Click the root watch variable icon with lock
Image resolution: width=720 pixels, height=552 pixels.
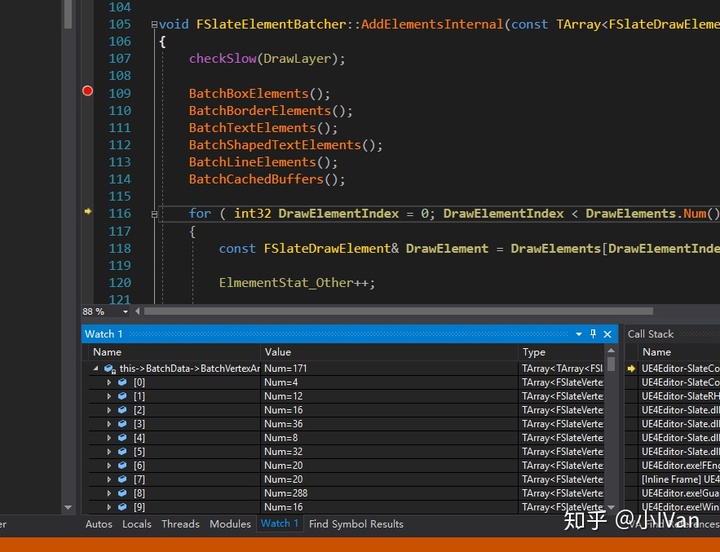(109, 368)
